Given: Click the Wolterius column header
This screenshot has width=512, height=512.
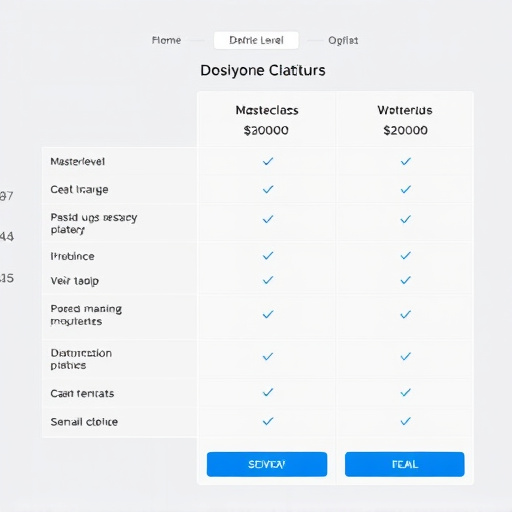Looking at the screenshot, I should tap(405, 110).
